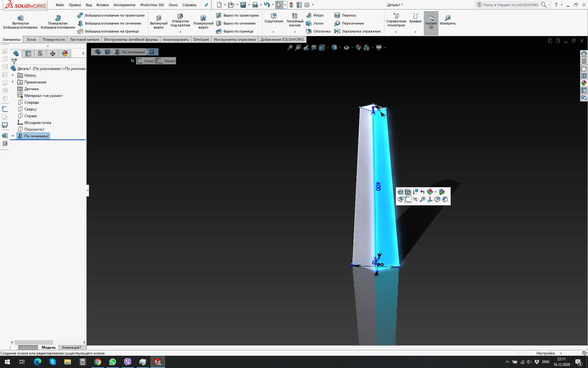The width and height of the screenshot is (588, 368).
Task: Select the Measure (Измерить) tool
Action: [x=447, y=20]
